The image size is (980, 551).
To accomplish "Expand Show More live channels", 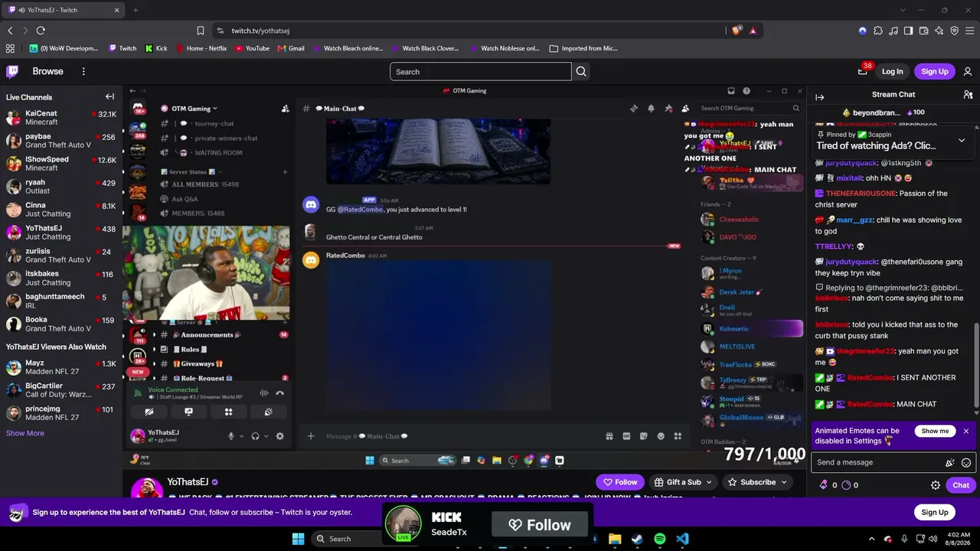I will [x=25, y=433].
